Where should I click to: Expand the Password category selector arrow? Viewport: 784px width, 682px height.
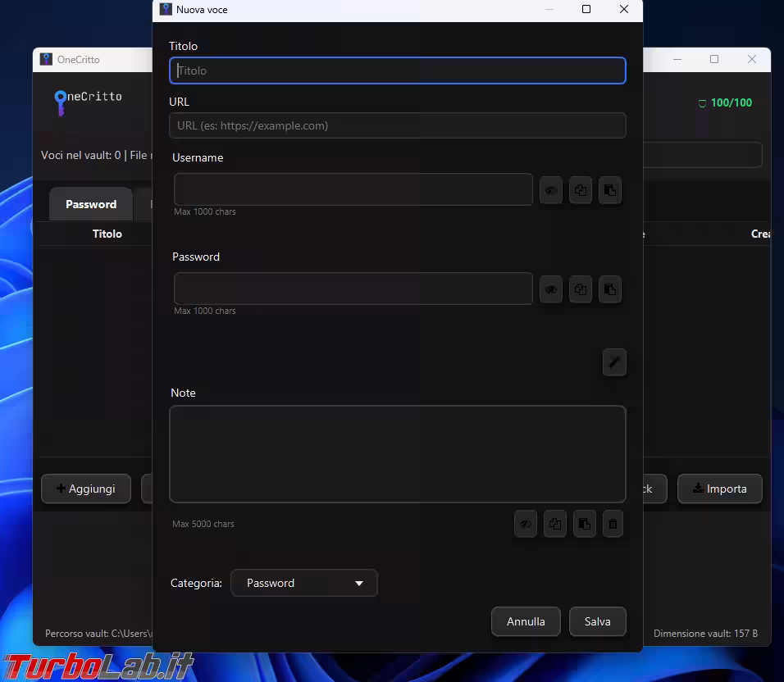[358, 583]
